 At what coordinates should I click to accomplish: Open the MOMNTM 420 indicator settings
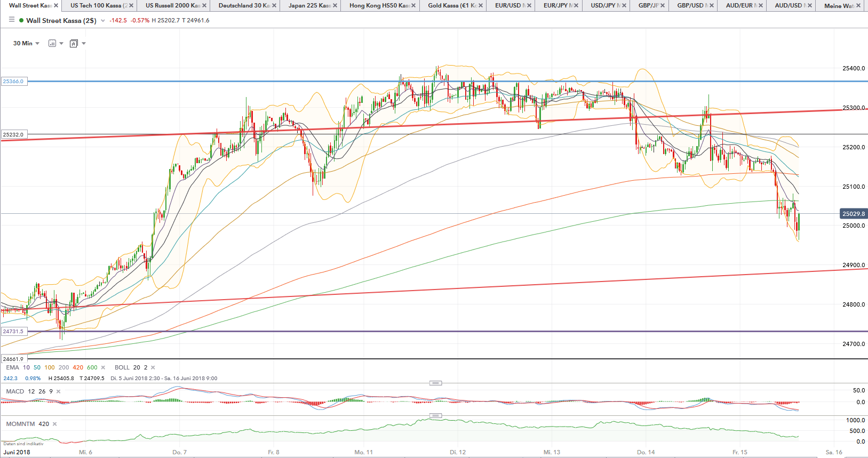pos(28,424)
